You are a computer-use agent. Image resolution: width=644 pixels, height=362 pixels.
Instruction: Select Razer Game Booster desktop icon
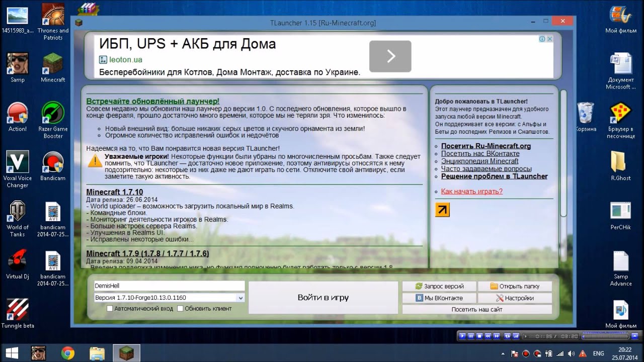click(53, 120)
